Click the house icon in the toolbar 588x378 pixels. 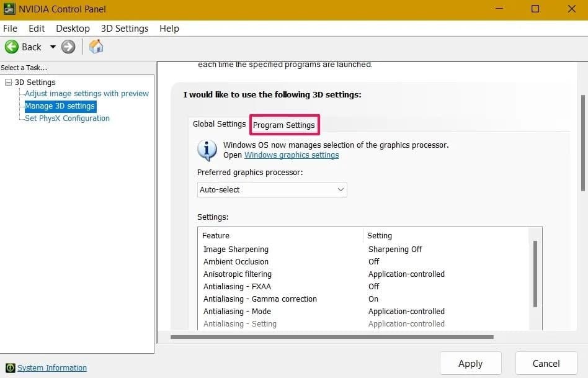96,47
